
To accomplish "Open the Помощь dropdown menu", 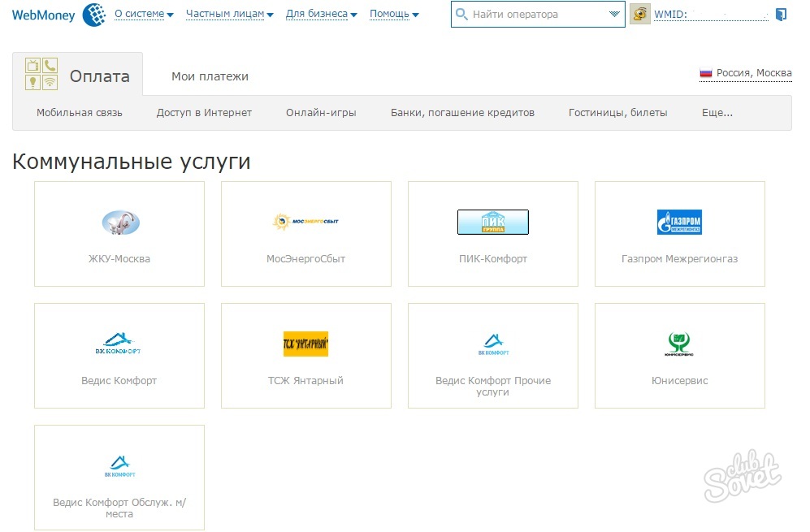I will 394,15.
